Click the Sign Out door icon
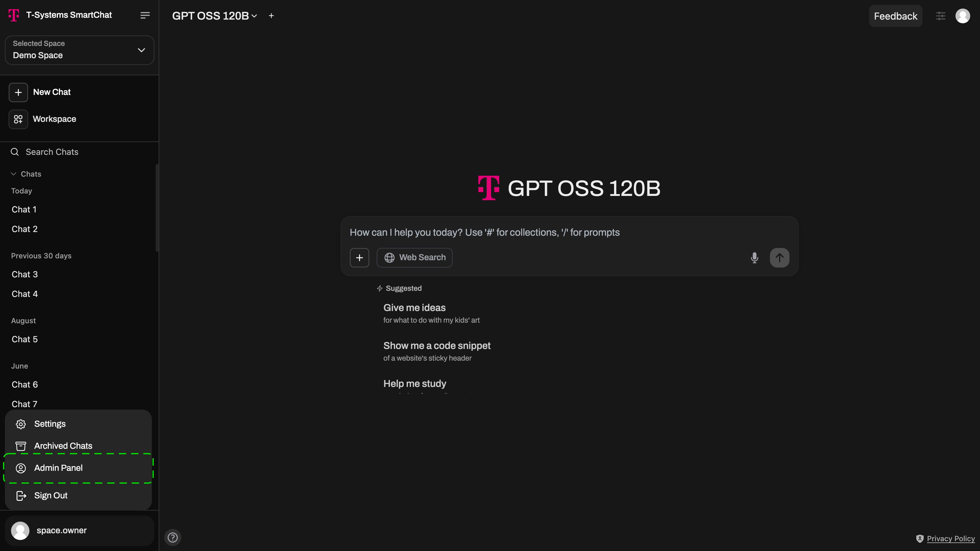 click(x=21, y=496)
